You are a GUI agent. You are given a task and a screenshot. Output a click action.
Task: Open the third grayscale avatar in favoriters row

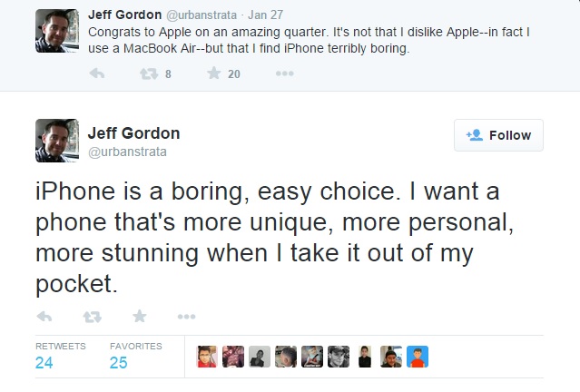coord(260,357)
